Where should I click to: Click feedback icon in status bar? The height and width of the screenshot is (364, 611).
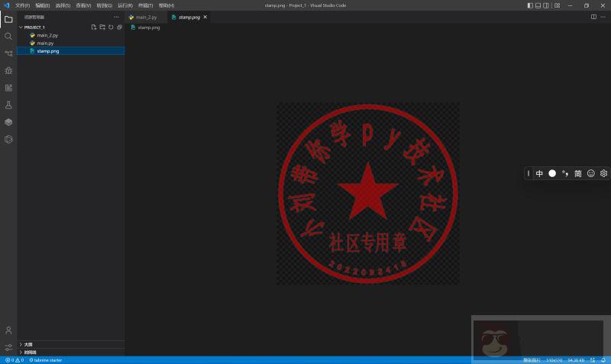tap(593, 360)
